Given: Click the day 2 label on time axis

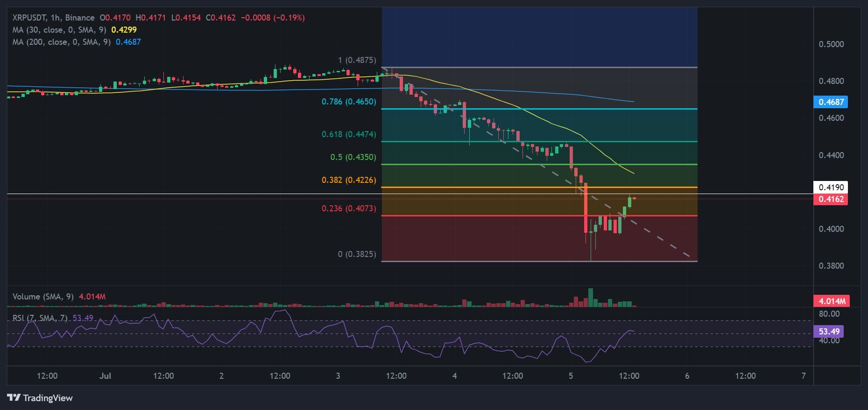Looking at the screenshot, I should (x=221, y=376).
